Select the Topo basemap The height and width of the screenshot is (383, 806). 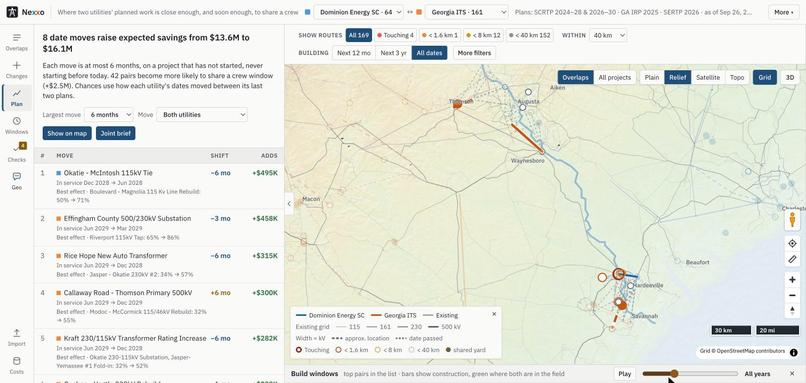click(737, 78)
